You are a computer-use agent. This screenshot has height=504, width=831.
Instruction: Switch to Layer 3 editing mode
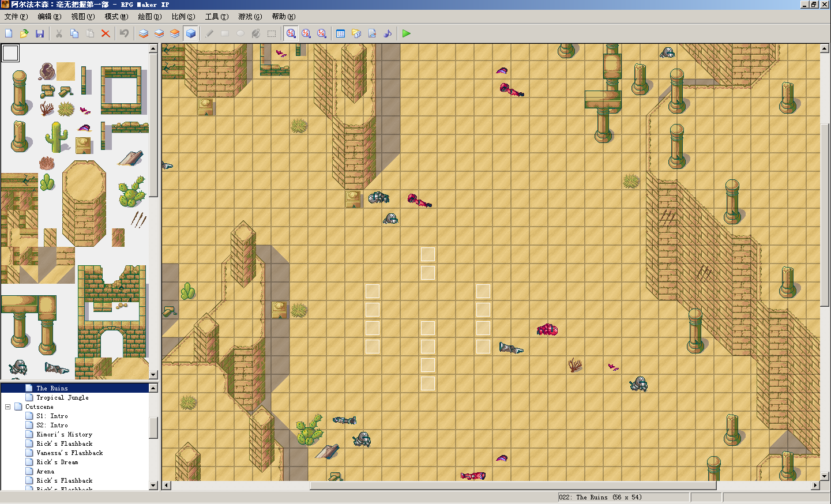click(x=175, y=33)
